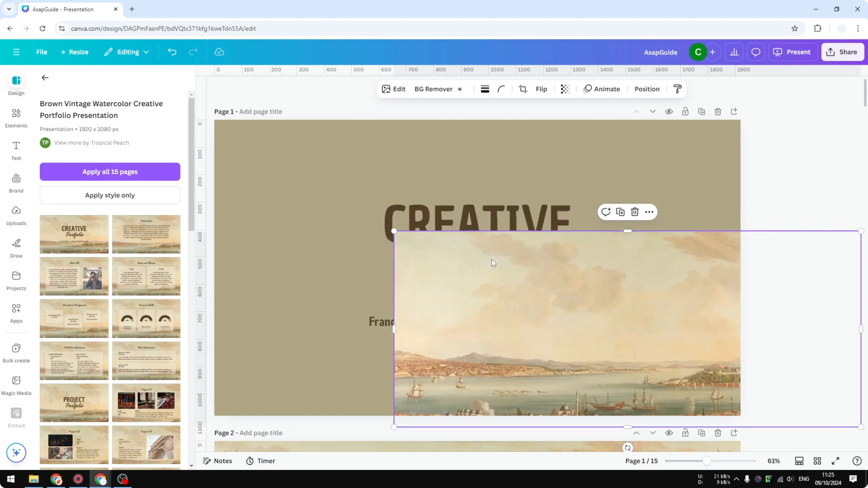Toggle the Notes panel
868x488 pixels.
coord(217,461)
